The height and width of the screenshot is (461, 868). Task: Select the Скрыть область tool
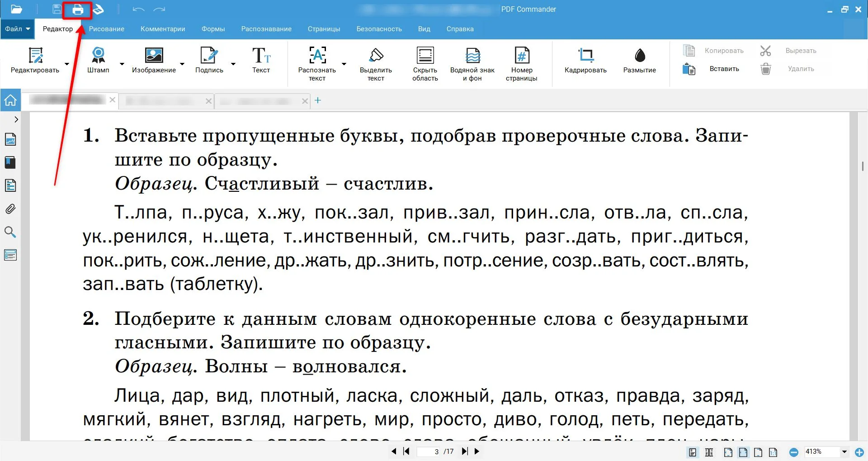pos(425,64)
